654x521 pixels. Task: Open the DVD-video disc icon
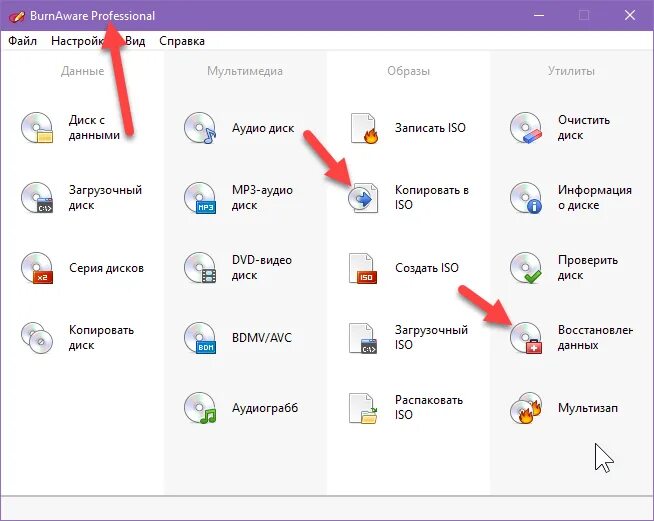[200, 268]
